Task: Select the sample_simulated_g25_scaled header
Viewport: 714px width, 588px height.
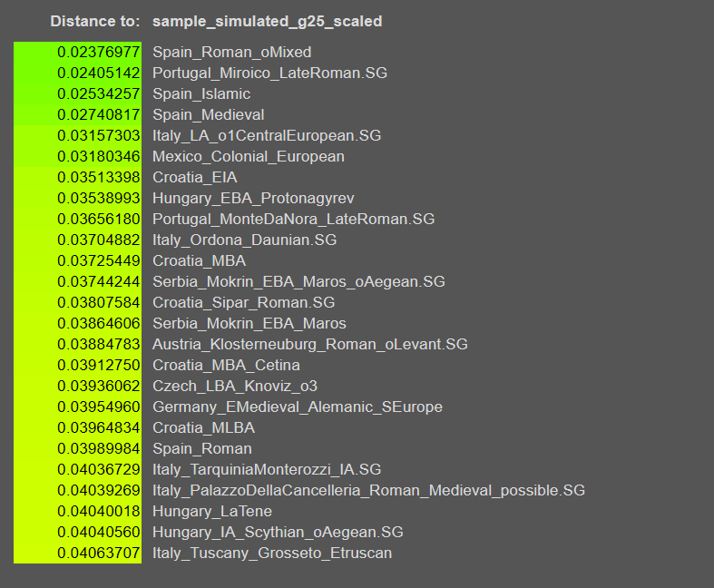Action: pos(267,21)
